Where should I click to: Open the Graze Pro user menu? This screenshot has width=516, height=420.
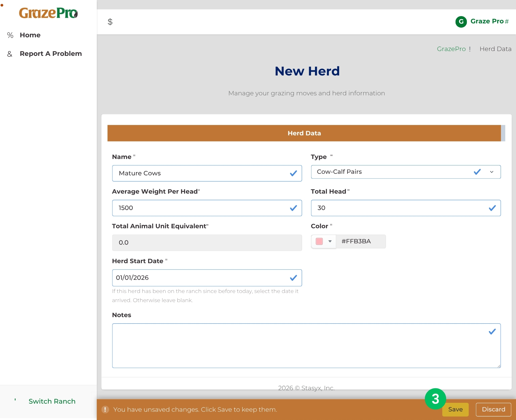coord(490,21)
